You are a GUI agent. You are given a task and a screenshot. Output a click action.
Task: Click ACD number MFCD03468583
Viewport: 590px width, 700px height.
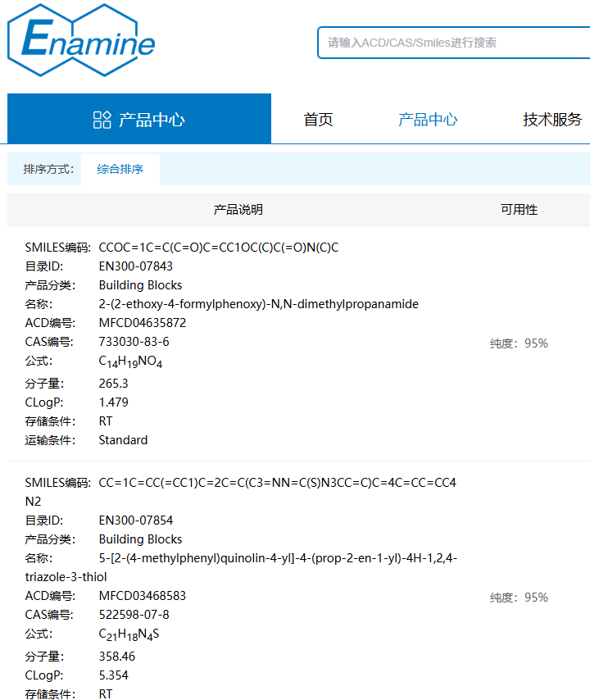click(x=143, y=596)
